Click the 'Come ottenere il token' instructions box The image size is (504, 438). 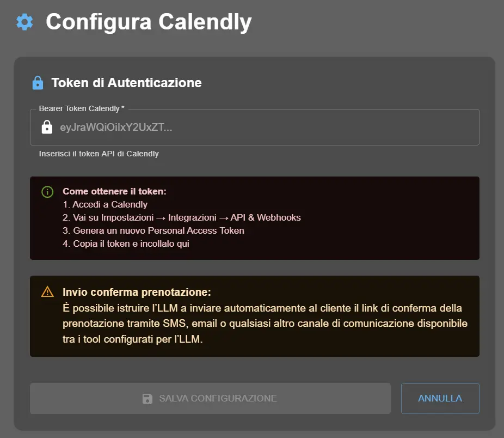pyautogui.click(x=255, y=217)
